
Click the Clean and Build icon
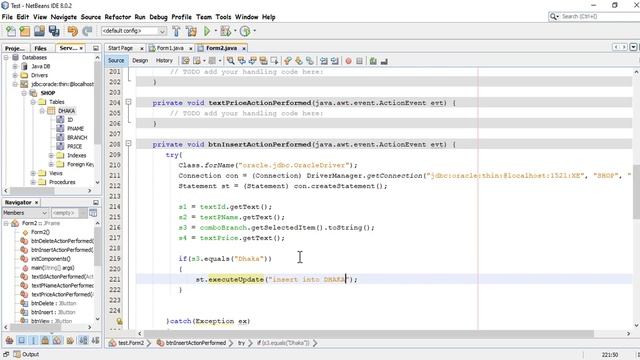point(191,31)
